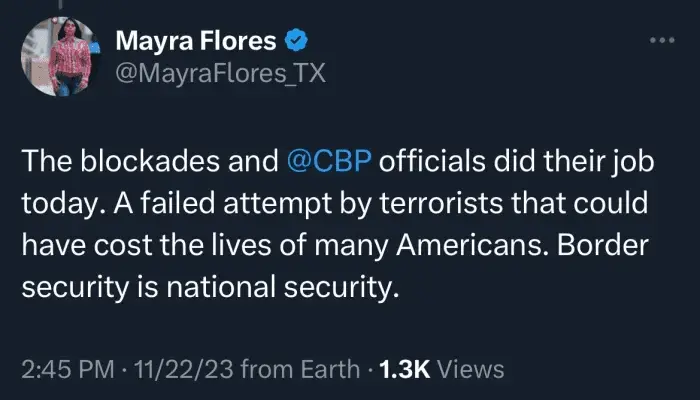The height and width of the screenshot is (400, 700).
Task: Click the 2:45 PM timestamp
Action: 66,369
